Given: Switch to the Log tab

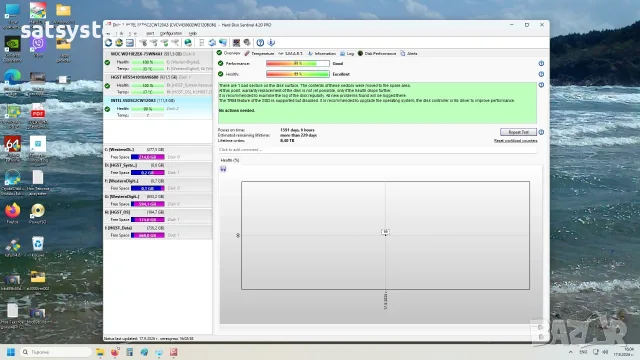Looking at the screenshot, I should click(x=347, y=53).
